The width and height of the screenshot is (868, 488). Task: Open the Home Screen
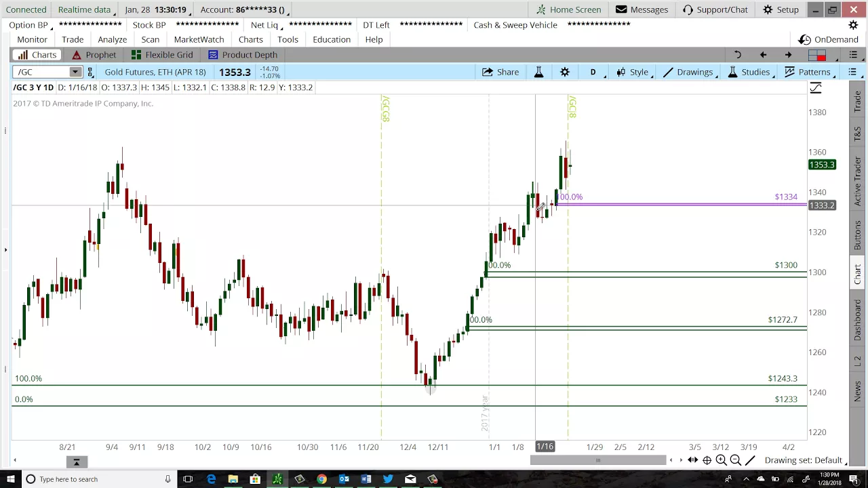568,9
